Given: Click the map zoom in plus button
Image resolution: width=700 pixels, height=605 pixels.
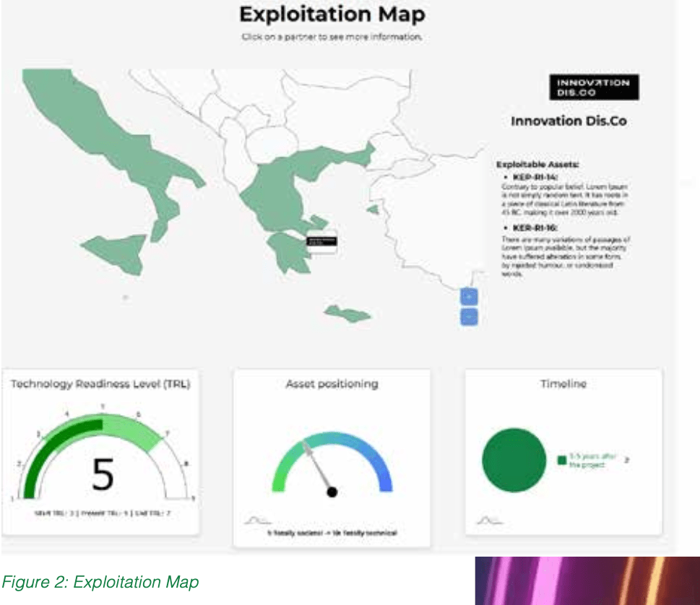Looking at the screenshot, I should point(469,297).
